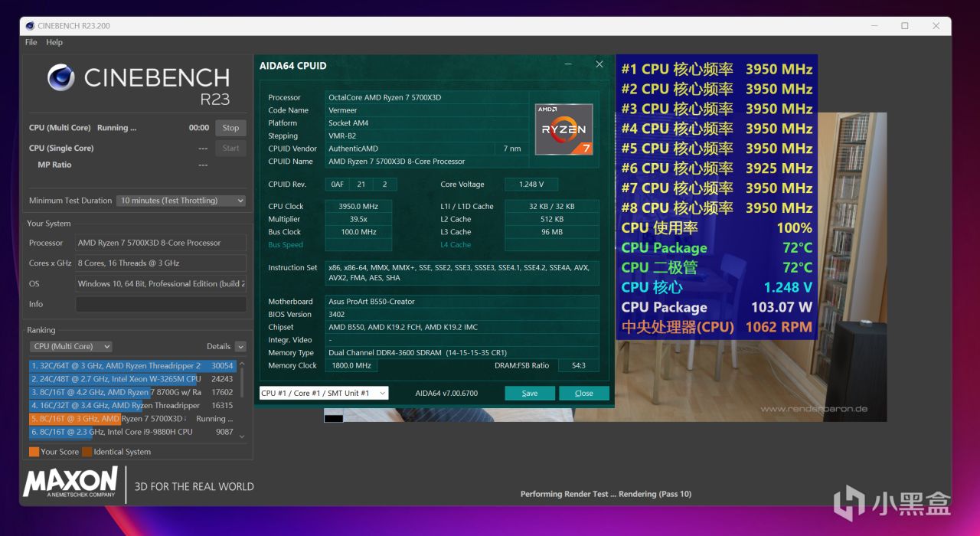
Task: Close AIDA64 CPUID with the X icon
Action: coord(599,65)
